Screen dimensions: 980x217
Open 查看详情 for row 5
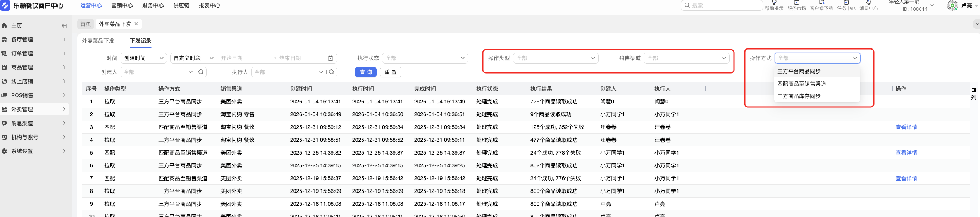click(906, 153)
